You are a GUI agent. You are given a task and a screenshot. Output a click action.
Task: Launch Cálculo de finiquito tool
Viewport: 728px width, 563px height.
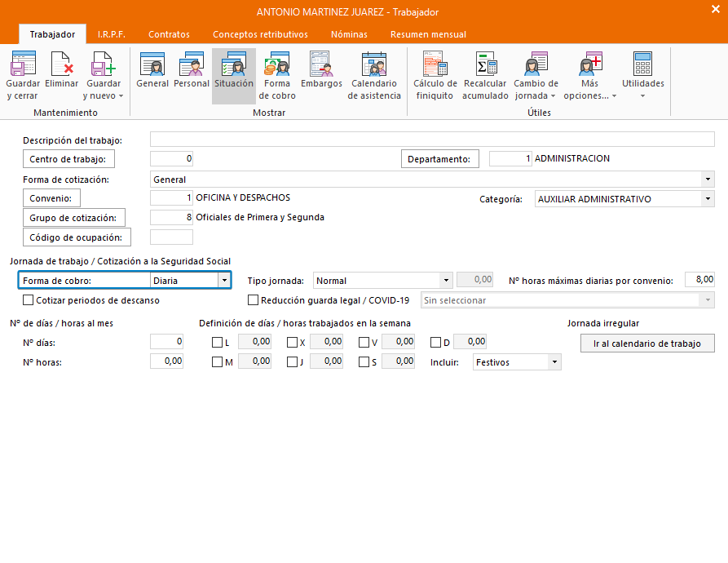pyautogui.click(x=435, y=64)
